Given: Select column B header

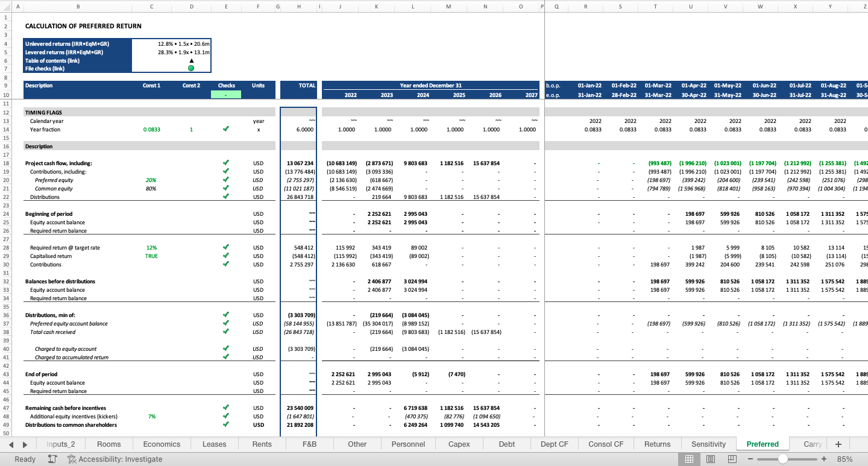Looking at the screenshot, I should (x=77, y=6).
